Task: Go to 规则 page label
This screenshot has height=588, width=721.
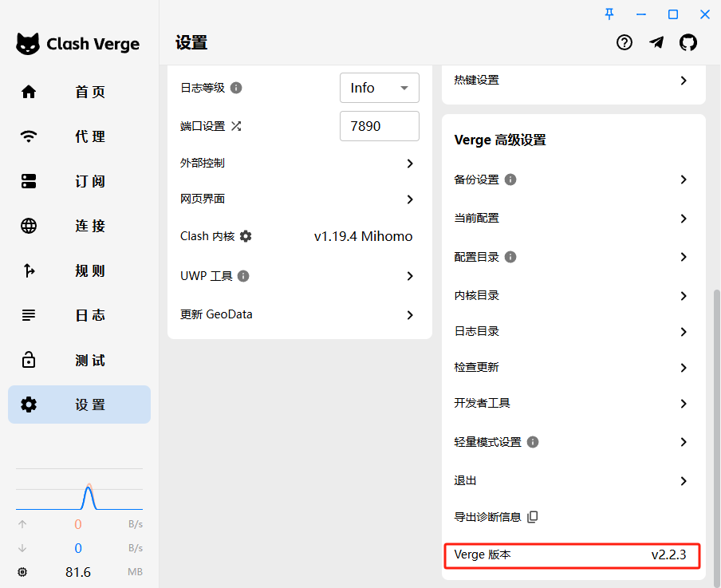Action: 90,270
